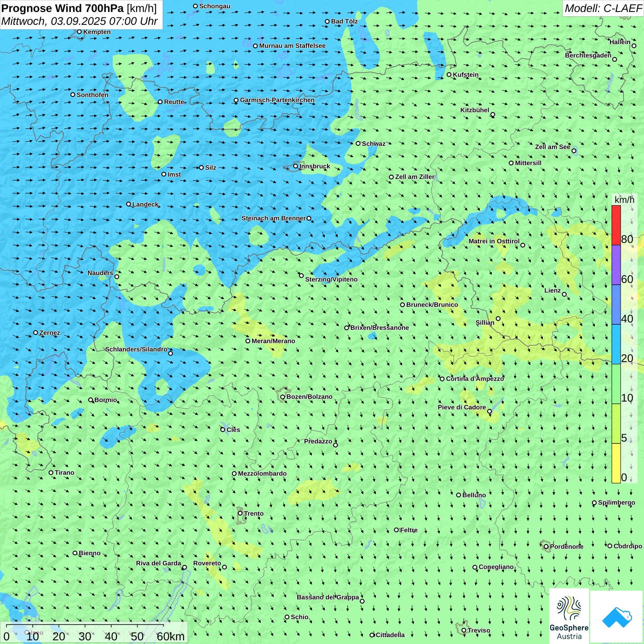Click the 'Zell am See' map label
The image size is (644, 644).
(552, 147)
